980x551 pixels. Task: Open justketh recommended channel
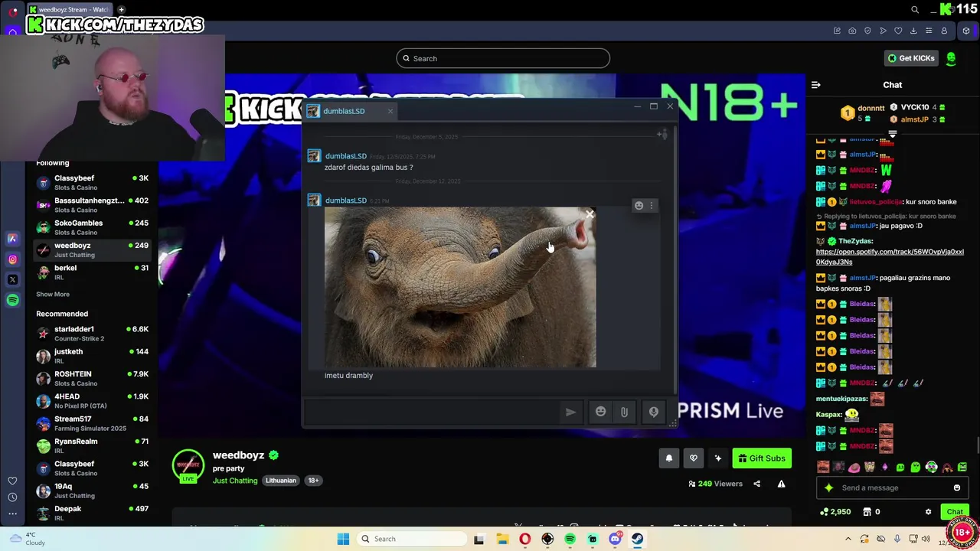click(92, 356)
